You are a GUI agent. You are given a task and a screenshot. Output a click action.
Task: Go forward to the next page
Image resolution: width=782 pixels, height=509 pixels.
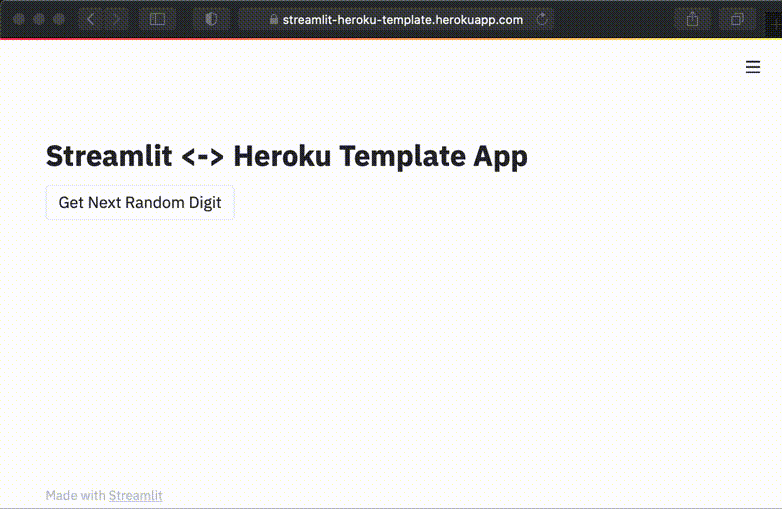point(116,19)
